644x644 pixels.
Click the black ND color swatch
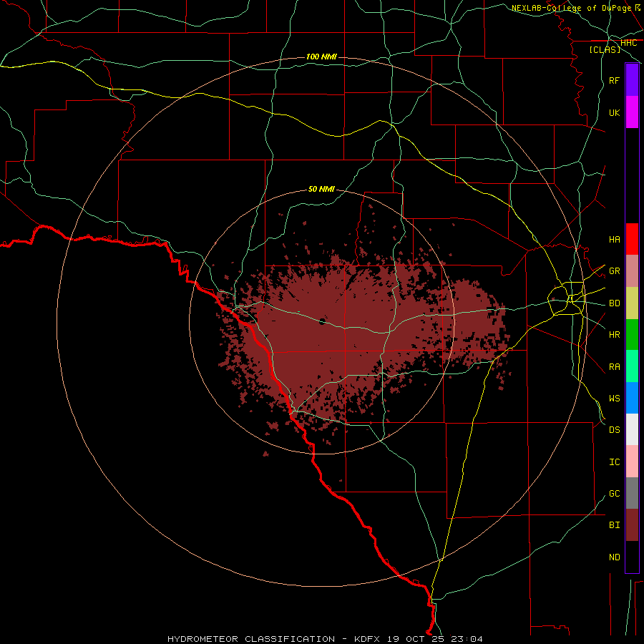point(632,557)
